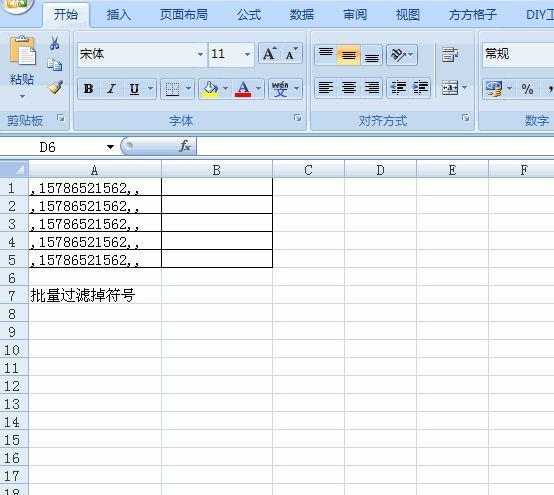Toggle middle vertical alignment button
The width and height of the screenshot is (554, 495).
pyautogui.click(x=348, y=55)
